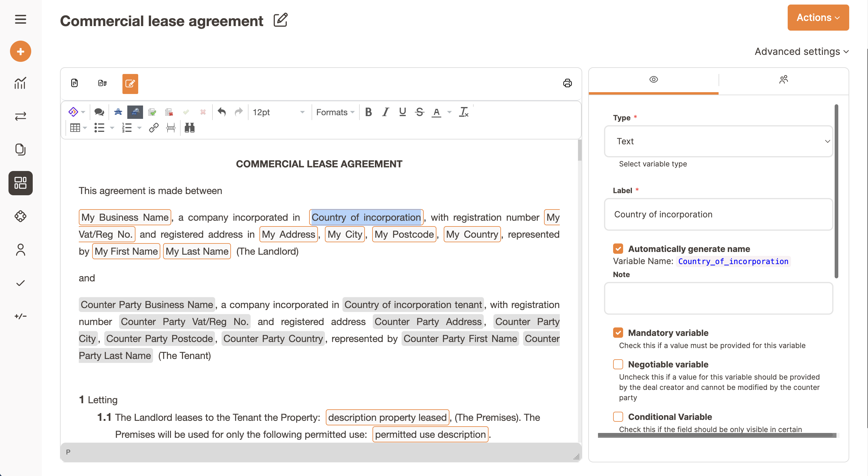The image size is (868, 476).
Task: Click the Note text area
Action: (x=718, y=298)
